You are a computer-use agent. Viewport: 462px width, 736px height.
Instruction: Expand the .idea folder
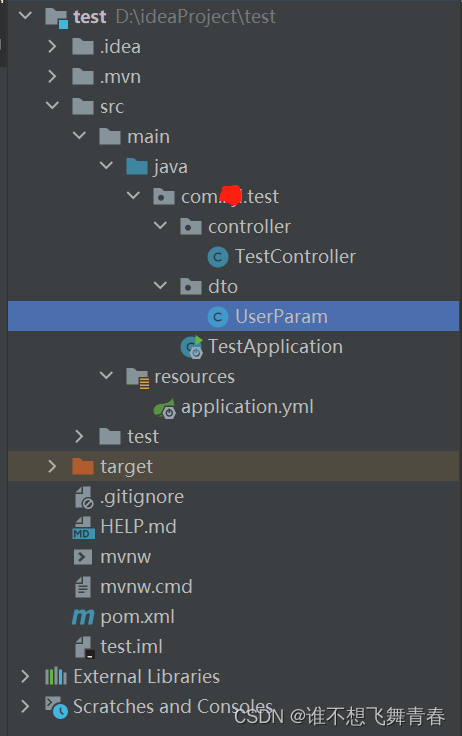click(x=52, y=46)
